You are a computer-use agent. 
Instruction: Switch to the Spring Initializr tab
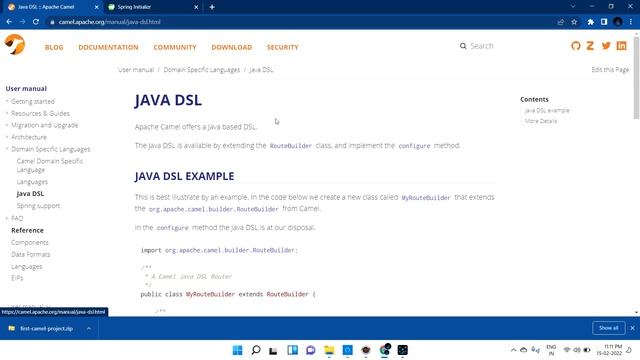tap(153, 7)
